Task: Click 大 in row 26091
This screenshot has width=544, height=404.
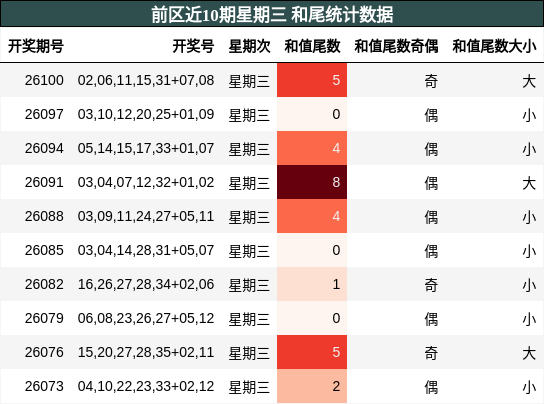Action: pos(529,183)
